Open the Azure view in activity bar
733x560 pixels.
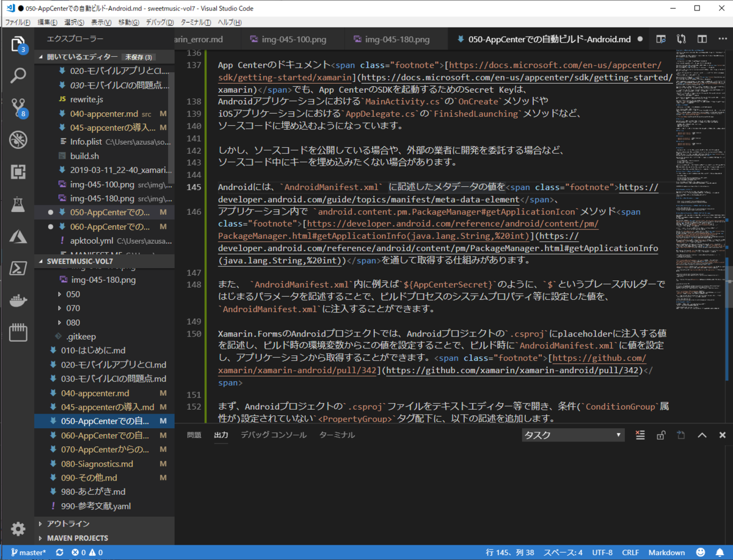[x=18, y=236]
